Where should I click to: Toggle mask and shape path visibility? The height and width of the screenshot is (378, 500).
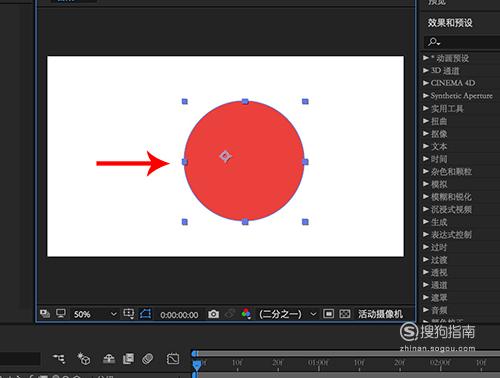[x=146, y=314]
